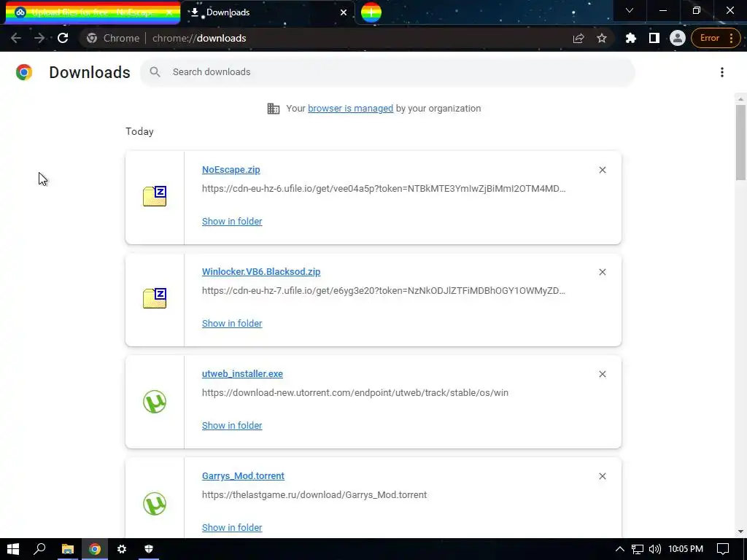747x560 pixels.
Task: Focus the Search downloads field
Action: (387, 72)
